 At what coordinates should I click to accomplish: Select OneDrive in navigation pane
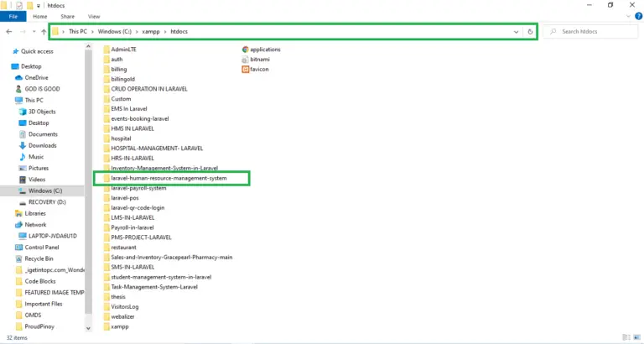pos(32,78)
